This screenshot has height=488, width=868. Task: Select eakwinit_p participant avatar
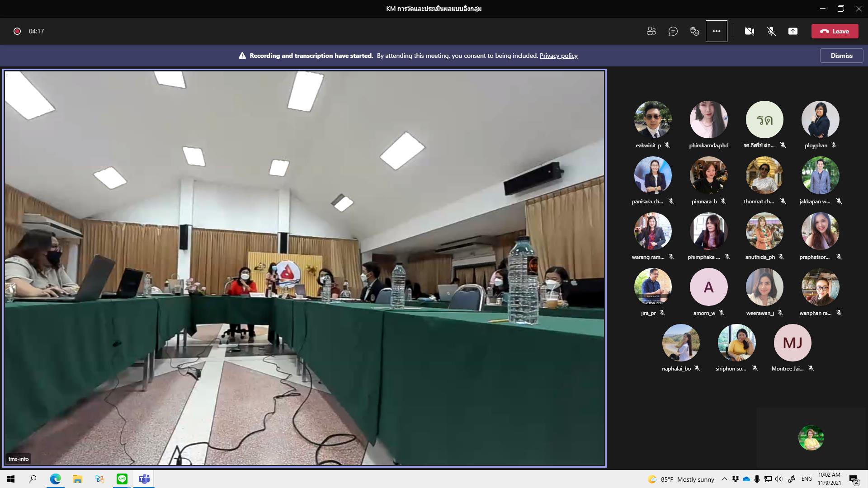(x=652, y=119)
